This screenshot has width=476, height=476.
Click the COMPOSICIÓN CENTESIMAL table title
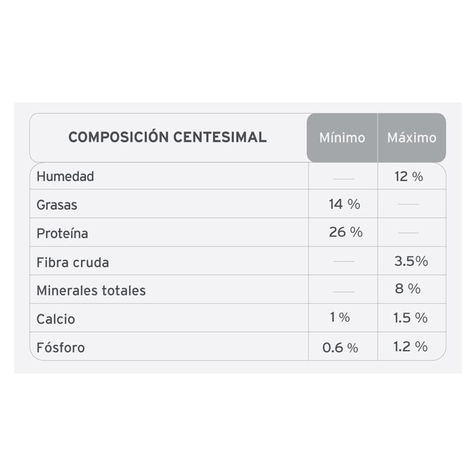[x=167, y=137]
